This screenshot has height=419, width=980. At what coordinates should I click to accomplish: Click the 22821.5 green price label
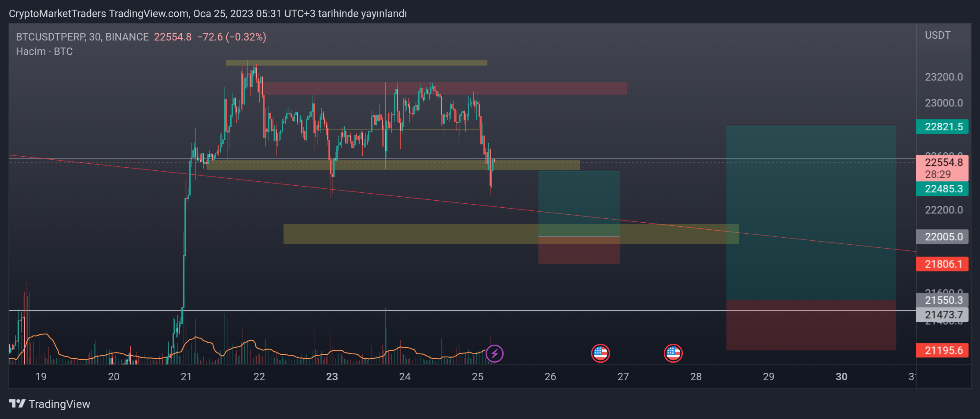tap(942, 127)
